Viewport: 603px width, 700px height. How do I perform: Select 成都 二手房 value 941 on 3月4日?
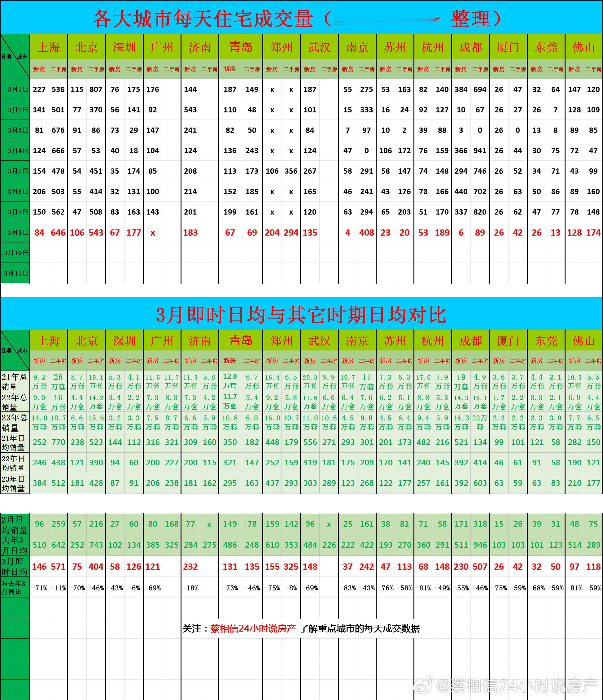pos(480,151)
